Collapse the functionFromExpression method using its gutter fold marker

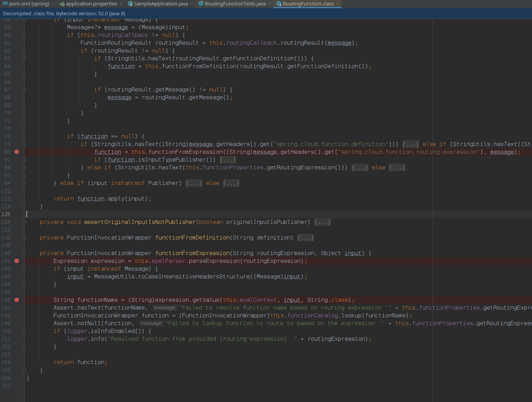[x=24, y=253]
